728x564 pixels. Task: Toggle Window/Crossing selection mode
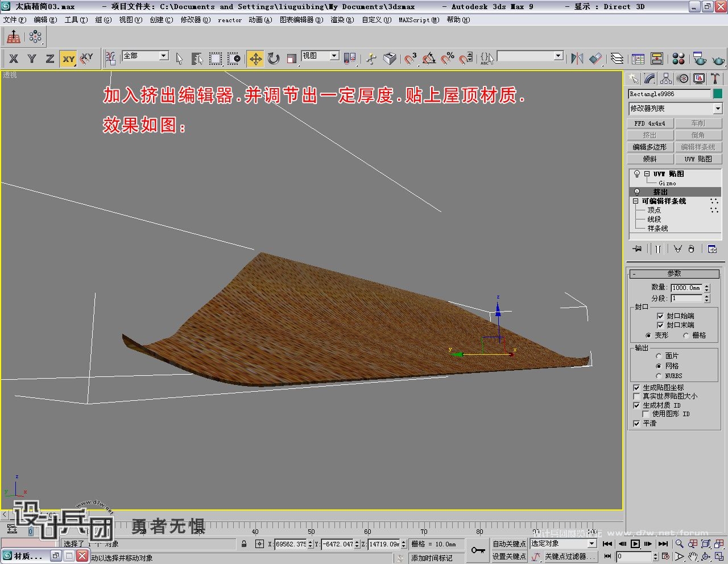point(234,59)
